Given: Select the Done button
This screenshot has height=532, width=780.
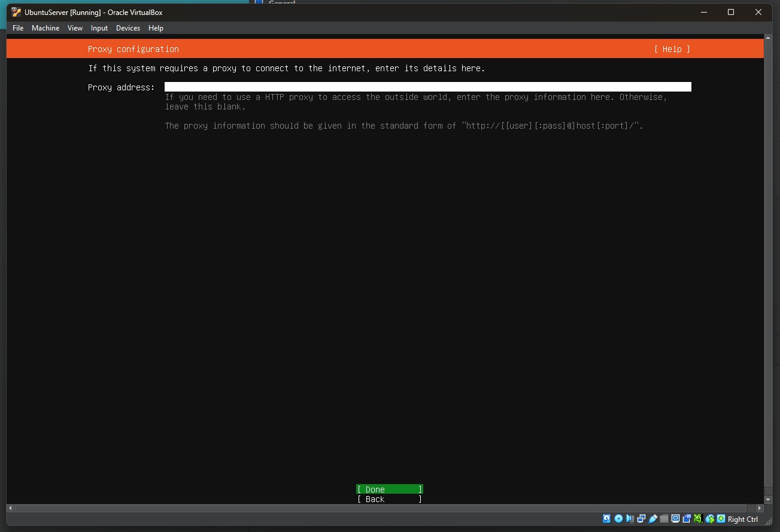Looking at the screenshot, I should click(x=389, y=489).
